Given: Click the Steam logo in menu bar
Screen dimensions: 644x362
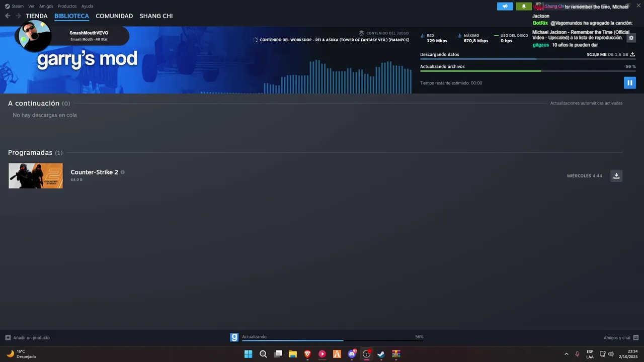Looking at the screenshot, I should [7, 7].
